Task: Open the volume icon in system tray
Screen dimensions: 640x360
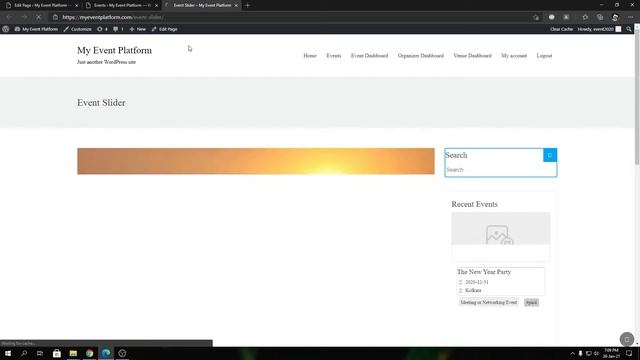Action: [x=596, y=353]
